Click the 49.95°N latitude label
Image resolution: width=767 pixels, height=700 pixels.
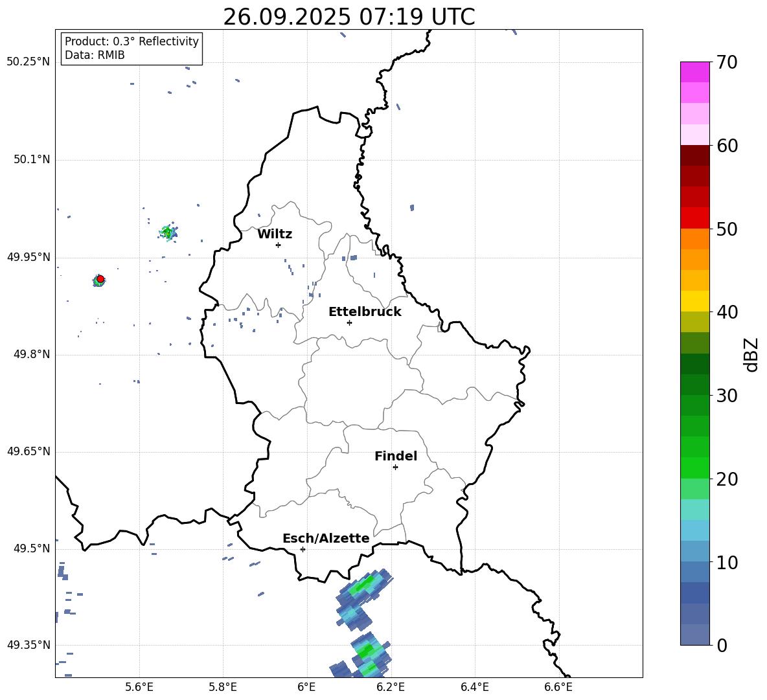pos(29,257)
